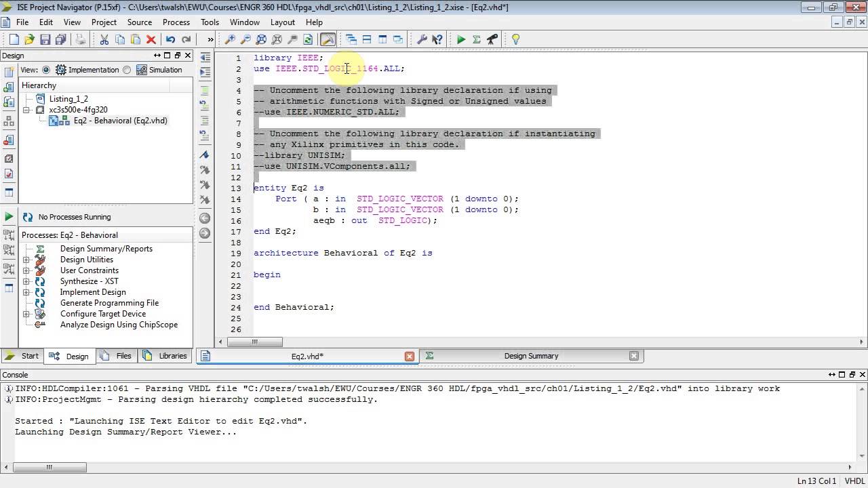
Task: Click the green Run arrow in the main toolbar
Action: tap(461, 40)
